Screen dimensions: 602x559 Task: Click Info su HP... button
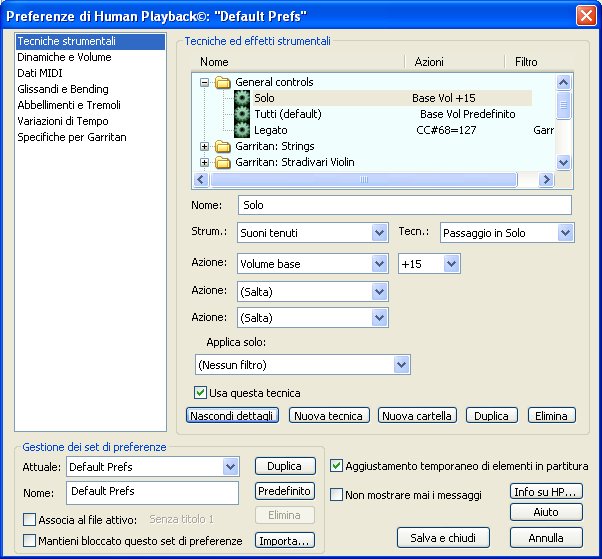546,491
